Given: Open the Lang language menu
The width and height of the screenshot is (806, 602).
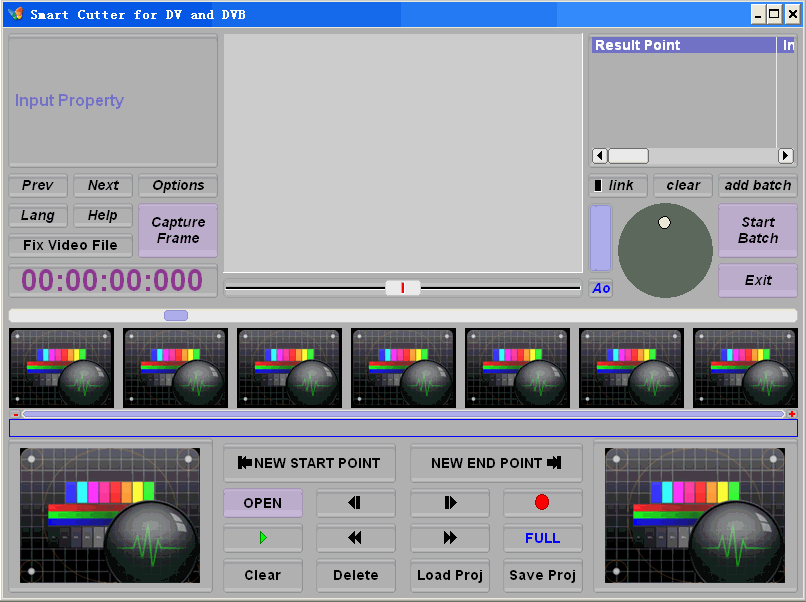Looking at the screenshot, I should 38,215.
